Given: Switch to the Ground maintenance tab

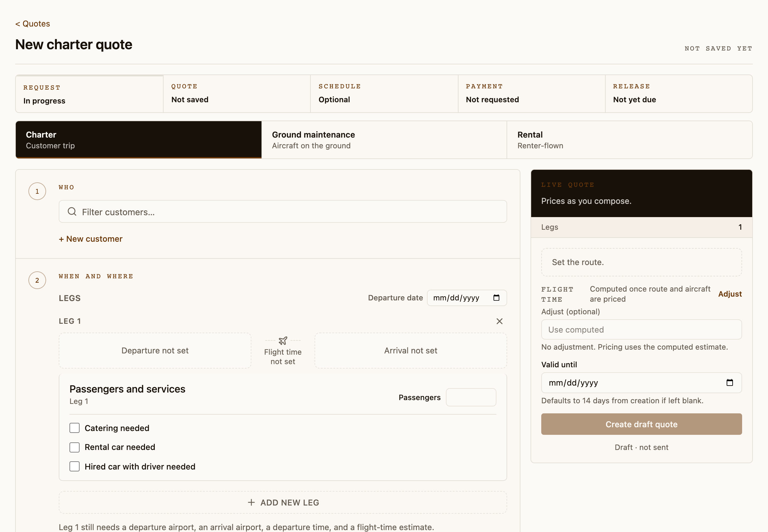Looking at the screenshot, I should coord(384,140).
